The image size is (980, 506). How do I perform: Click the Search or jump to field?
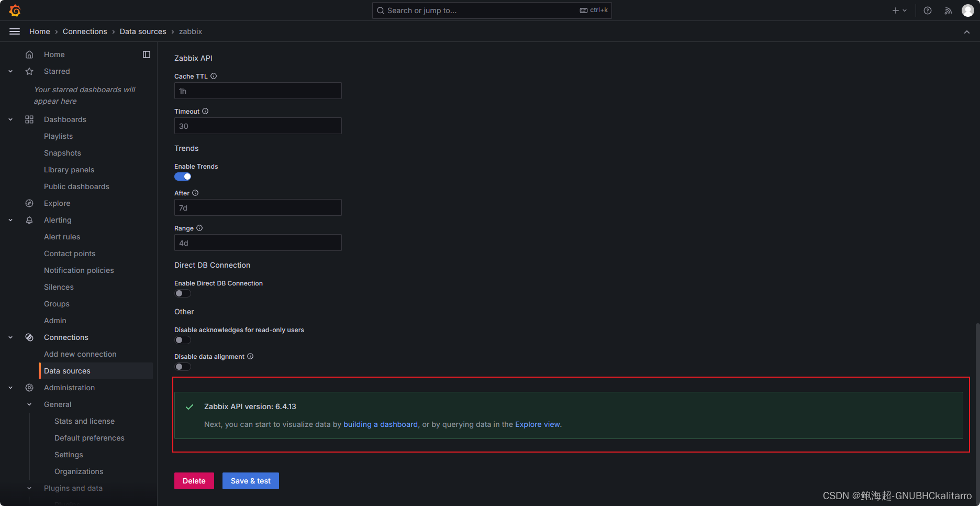(x=492, y=10)
